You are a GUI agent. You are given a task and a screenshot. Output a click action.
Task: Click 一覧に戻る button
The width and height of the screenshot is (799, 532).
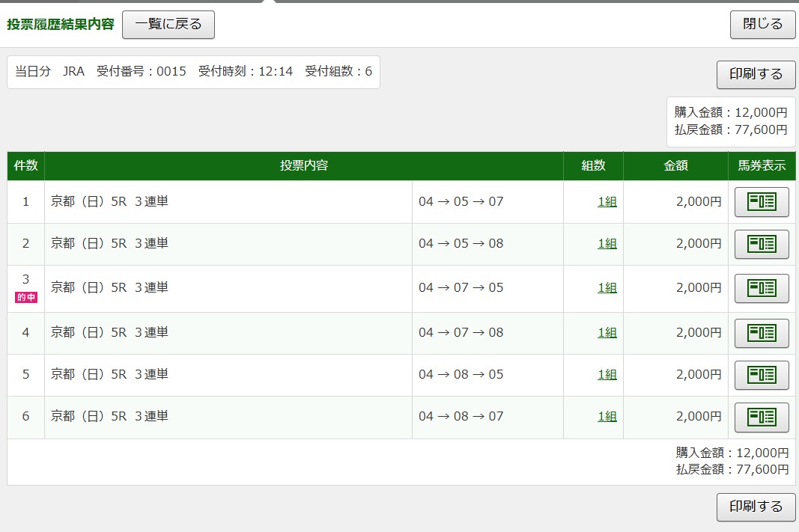[168, 24]
